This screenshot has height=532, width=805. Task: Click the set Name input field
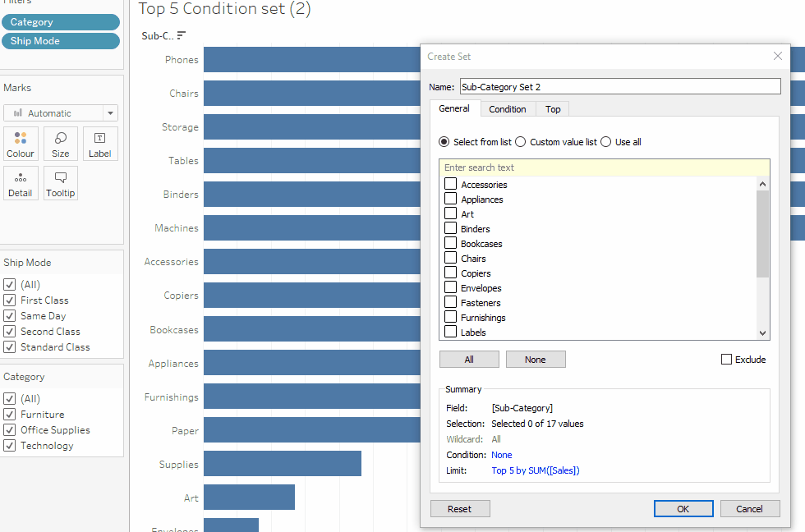click(x=619, y=86)
